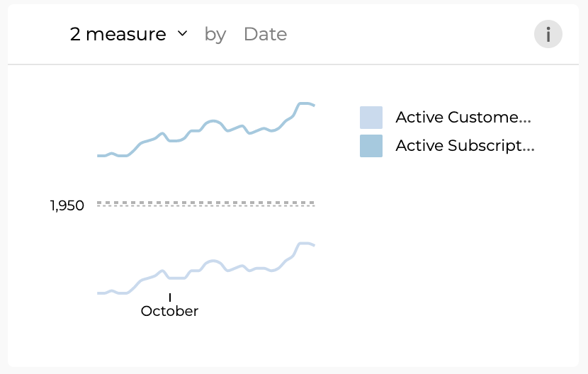Click Active Customers line above October tick
Viewport: 588px width, 374px height.
(x=170, y=278)
